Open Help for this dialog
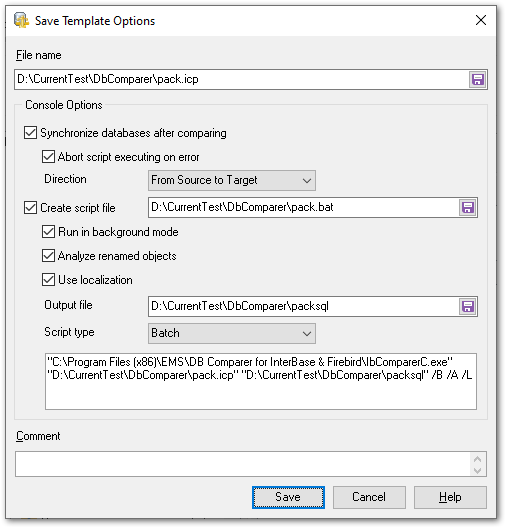Viewport: 506px width, 528px height. click(x=450, y=497)
